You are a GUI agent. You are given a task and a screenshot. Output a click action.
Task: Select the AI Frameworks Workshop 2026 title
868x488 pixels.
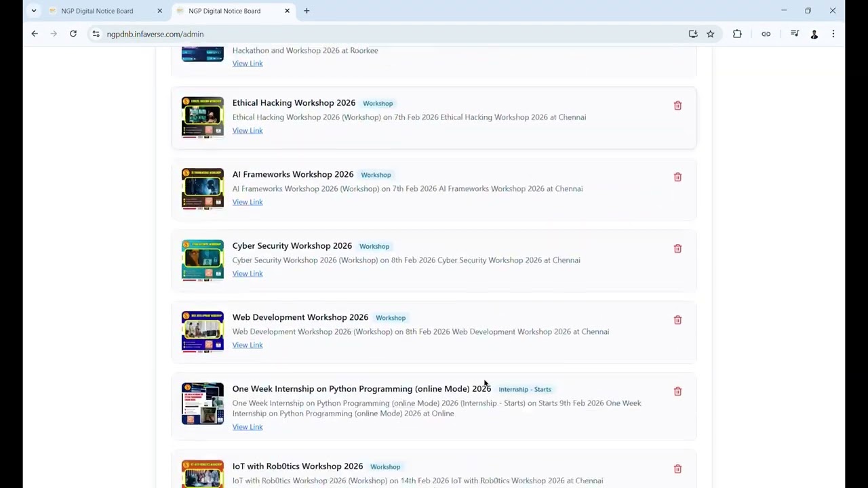tap(293, 174)
